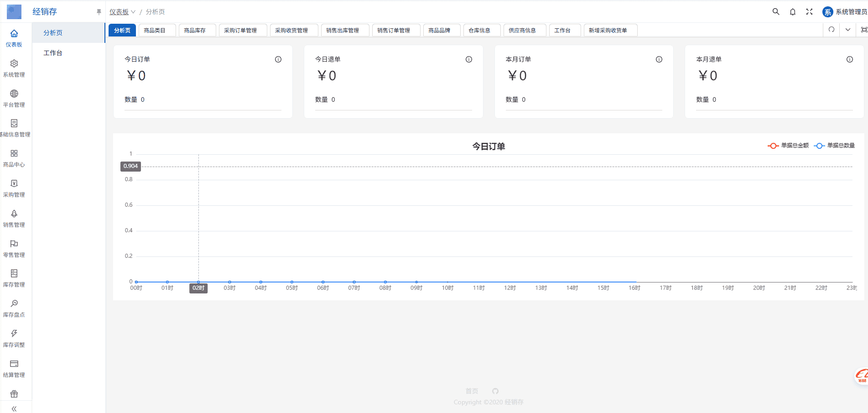The image size is (868, 413).
Task: Maximize content with the tab bar's expand icon
Action: 864,30
